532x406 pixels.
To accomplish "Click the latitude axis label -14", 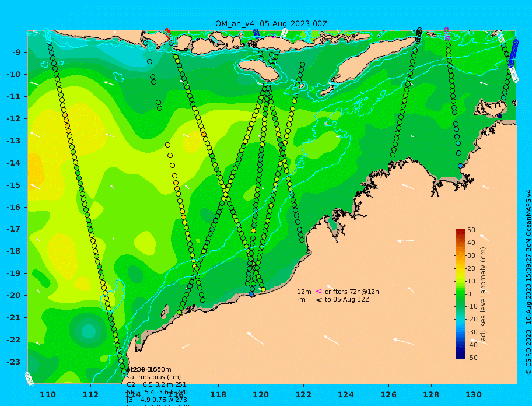I will pyautogui.click(x=14, y=163).
